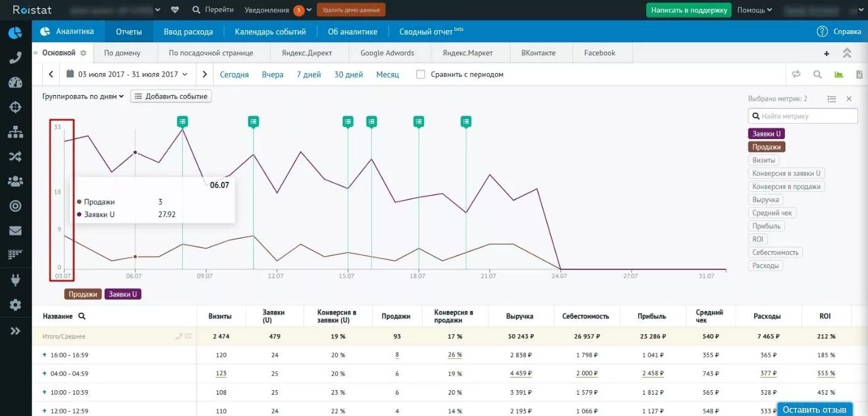
Task: Go to previous date period arrow
Action: 51,74
